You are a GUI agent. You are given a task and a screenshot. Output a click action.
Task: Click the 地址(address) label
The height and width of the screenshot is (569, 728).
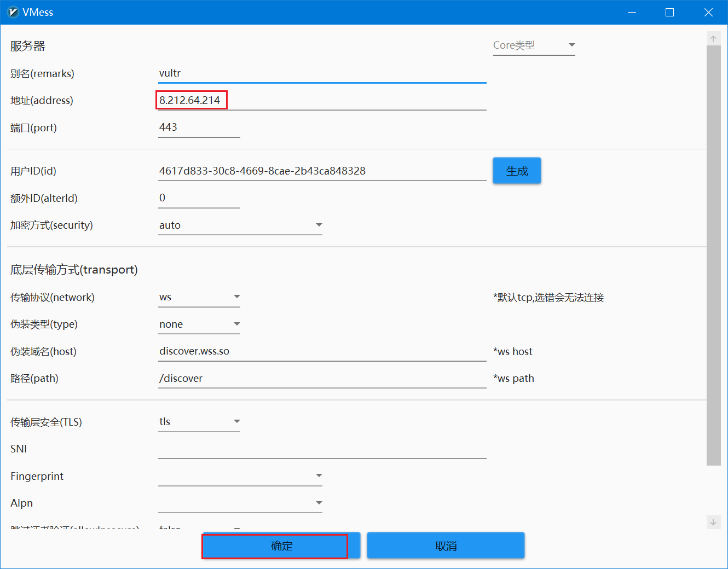coord(42,100)
